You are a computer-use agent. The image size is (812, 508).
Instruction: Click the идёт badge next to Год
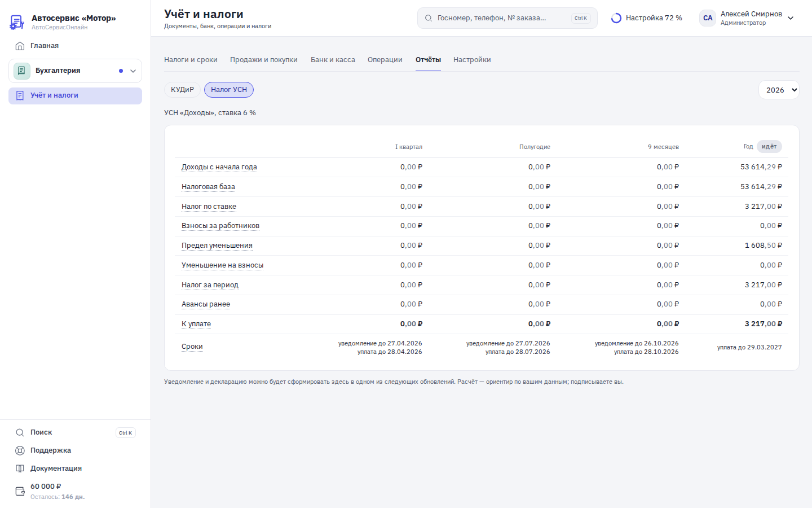tap(769, 147)
